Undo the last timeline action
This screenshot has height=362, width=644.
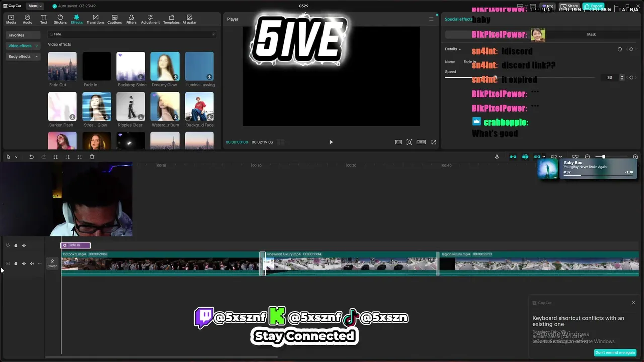point(31,157)
